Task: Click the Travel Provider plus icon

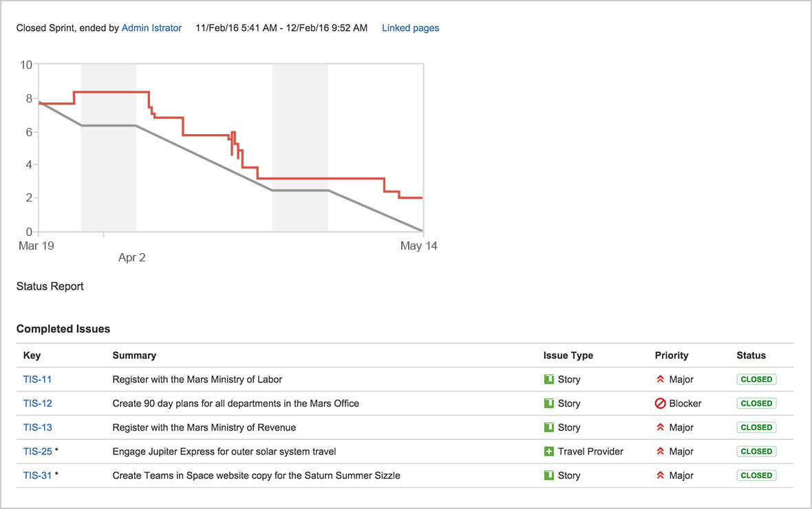Action: [x=549, y=451]
